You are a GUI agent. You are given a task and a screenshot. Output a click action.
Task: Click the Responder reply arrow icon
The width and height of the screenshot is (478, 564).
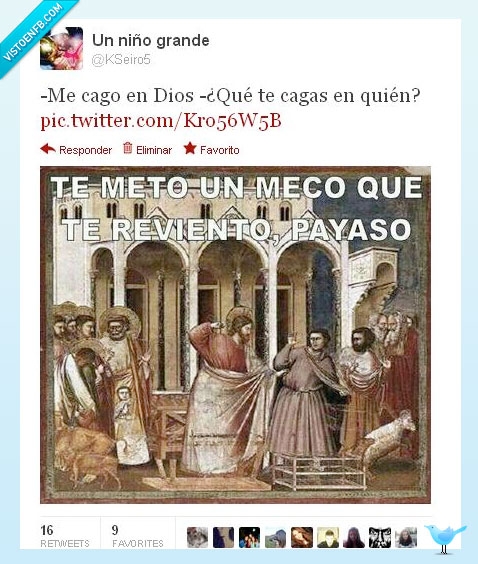tap(48, 149)
